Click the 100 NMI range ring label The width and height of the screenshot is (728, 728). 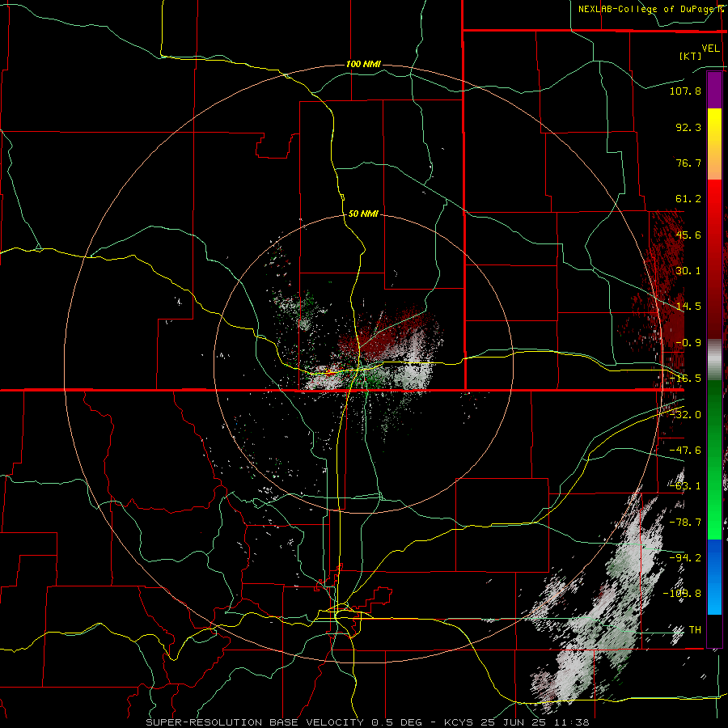tap(363, 64)
